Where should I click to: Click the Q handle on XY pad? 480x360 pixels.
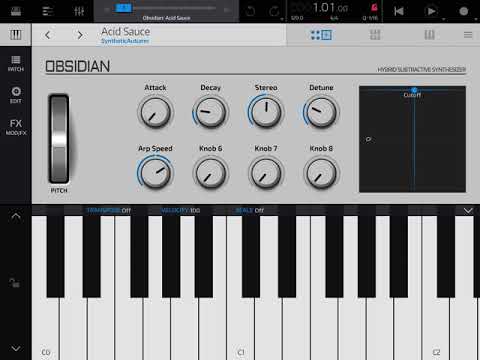coord(368,139)
